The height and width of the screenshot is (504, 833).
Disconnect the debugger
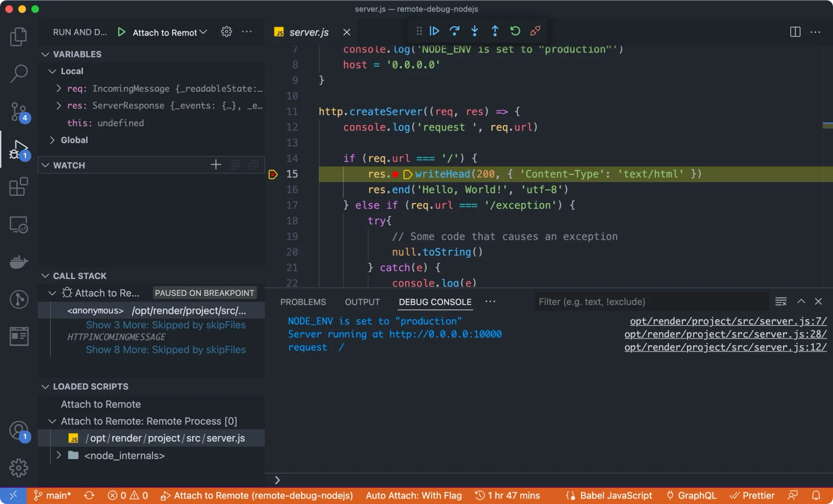coord(535,31)
